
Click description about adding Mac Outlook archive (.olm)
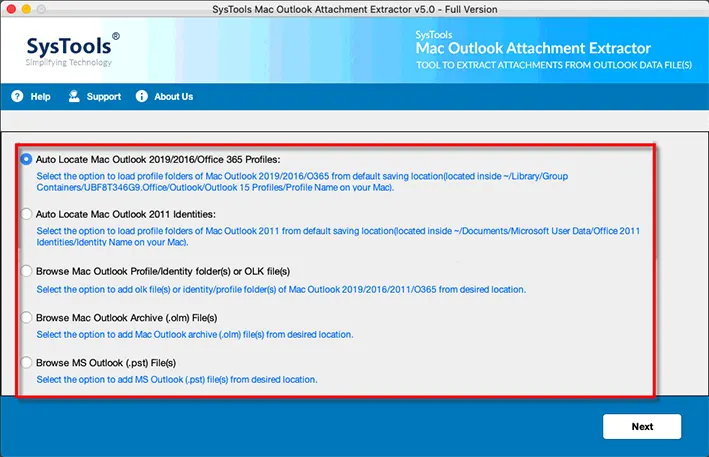(x=195, y=335)
